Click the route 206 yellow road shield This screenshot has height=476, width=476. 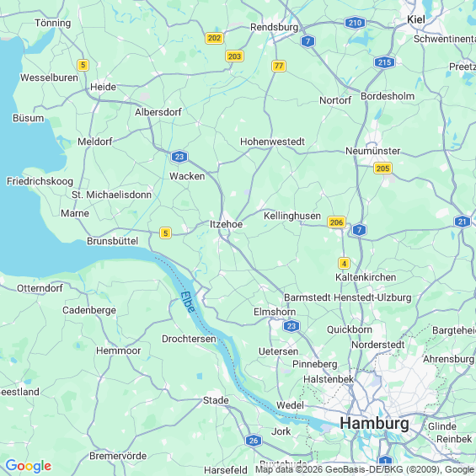point(336,222)
